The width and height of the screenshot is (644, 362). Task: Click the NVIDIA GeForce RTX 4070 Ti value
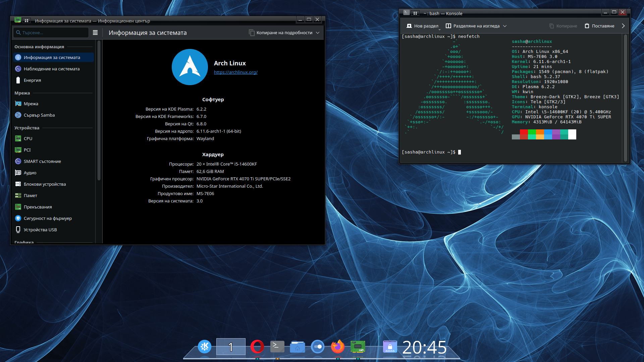[244, 179]
